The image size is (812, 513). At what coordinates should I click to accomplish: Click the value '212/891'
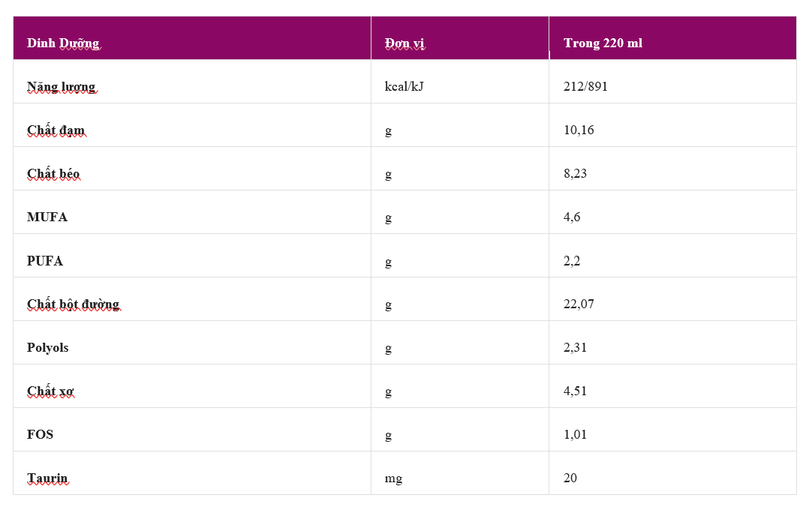click(585, 86)
